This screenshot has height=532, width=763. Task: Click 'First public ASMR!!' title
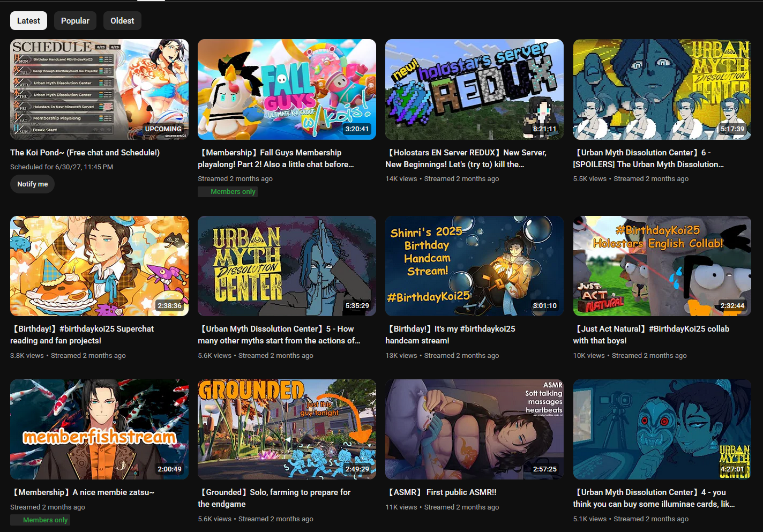click(x=441, y=492)
